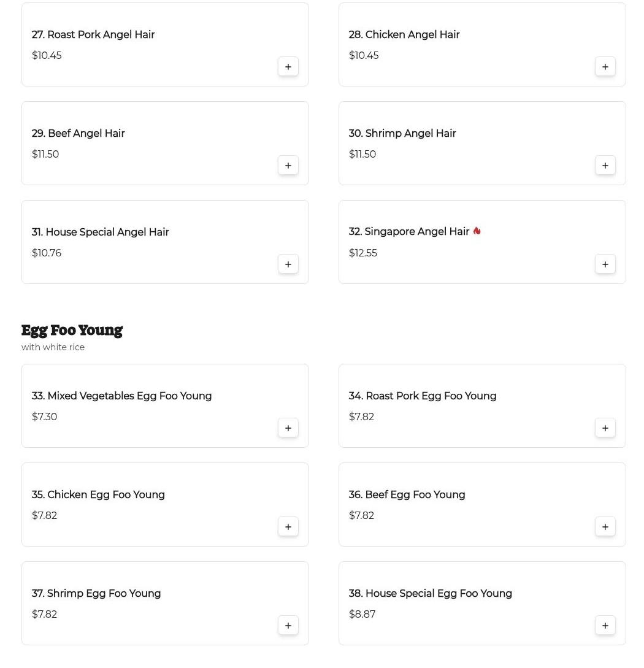Screen dimensions: 644x668
Task: Add Singapore Angel Hair with plus icon
Action: tap(605, 264)
